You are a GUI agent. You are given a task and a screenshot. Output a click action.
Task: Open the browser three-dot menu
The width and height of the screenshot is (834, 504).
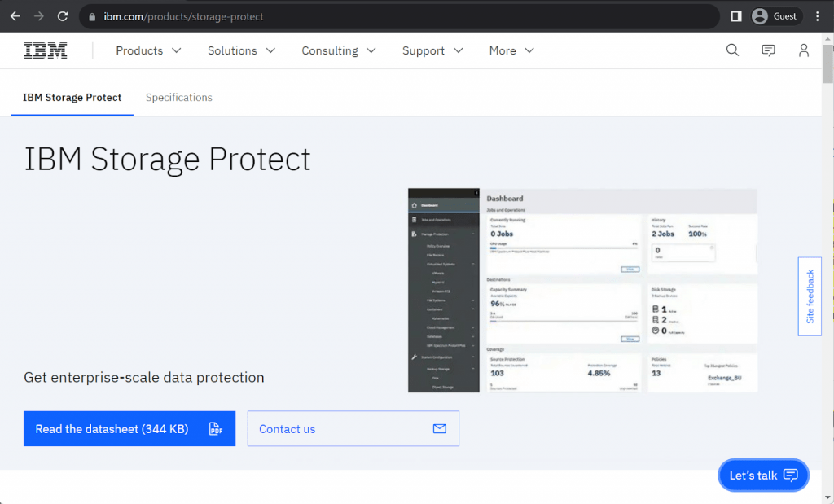[817, 16]
